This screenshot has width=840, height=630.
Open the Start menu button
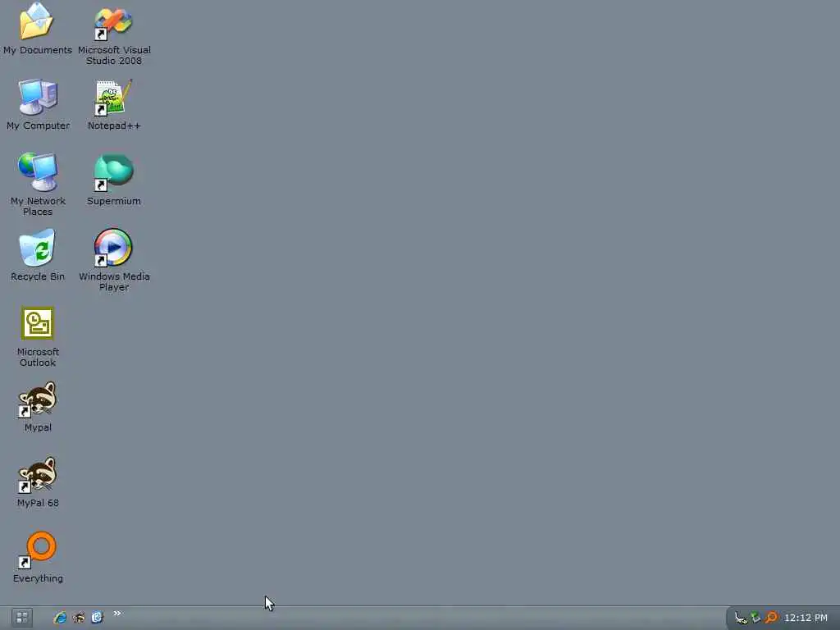click(22, 618)
